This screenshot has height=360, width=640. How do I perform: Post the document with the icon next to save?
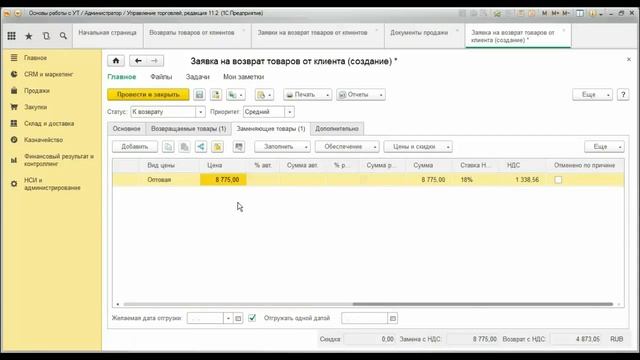point(216,95)
